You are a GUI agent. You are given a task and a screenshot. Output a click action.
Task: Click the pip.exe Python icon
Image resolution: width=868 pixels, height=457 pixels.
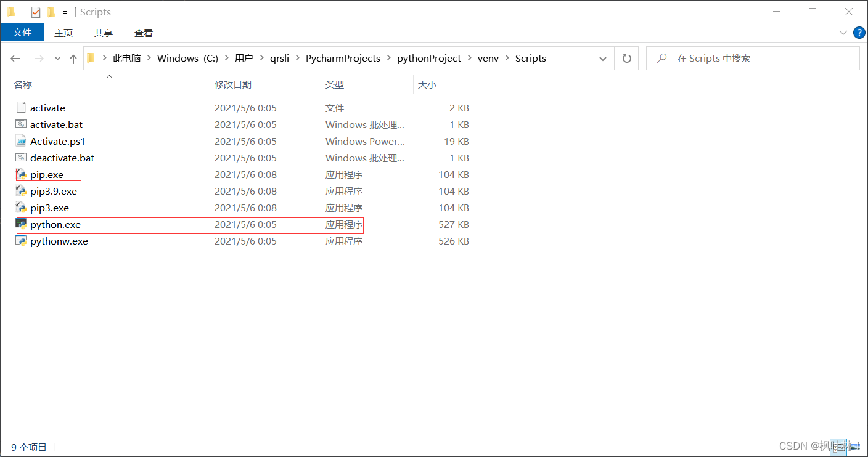coord(21,175)
